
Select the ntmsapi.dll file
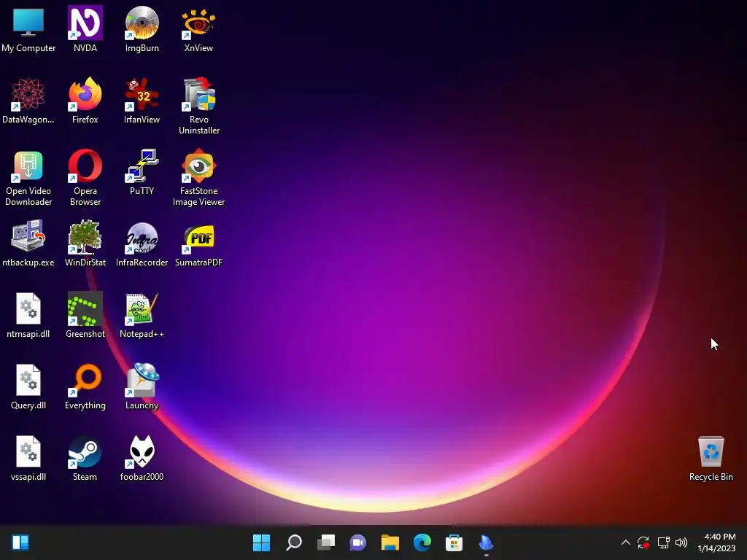(28, 315)
